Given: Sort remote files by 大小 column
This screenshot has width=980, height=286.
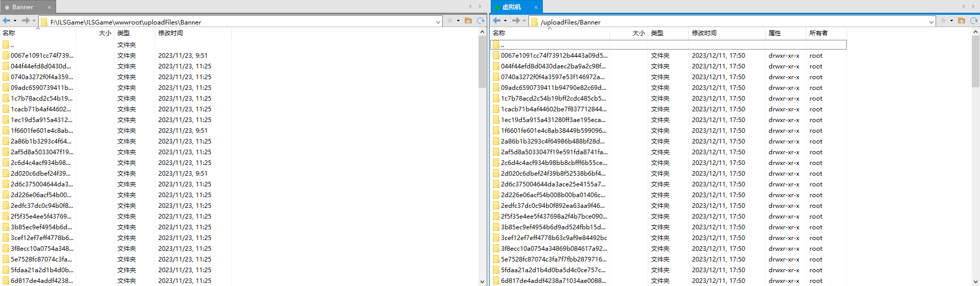Looking at the screenshot, I should point(629,33).
